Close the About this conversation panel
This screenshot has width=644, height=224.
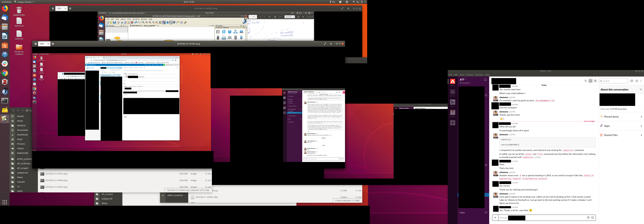click(641, 89)
